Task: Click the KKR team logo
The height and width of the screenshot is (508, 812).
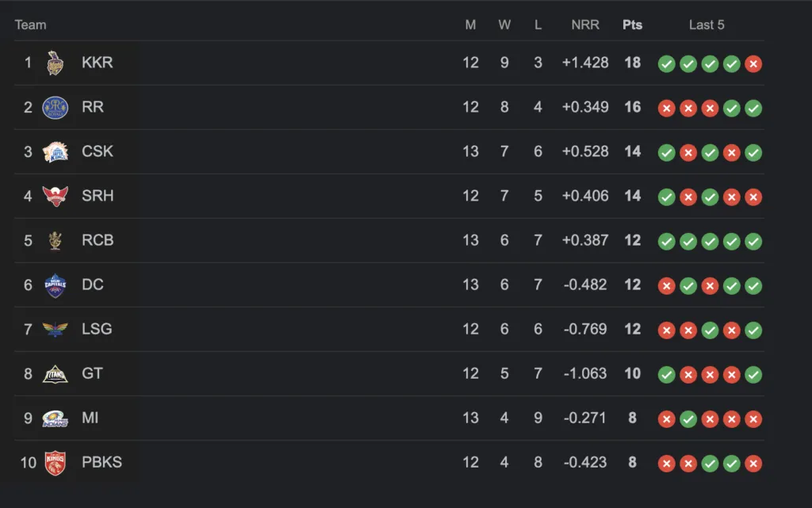Action: click(55, 63)
